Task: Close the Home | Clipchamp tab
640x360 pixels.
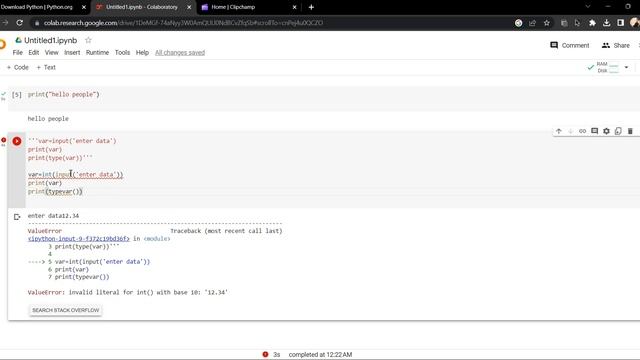Action: pyautogui.click(x=294, y=7)
